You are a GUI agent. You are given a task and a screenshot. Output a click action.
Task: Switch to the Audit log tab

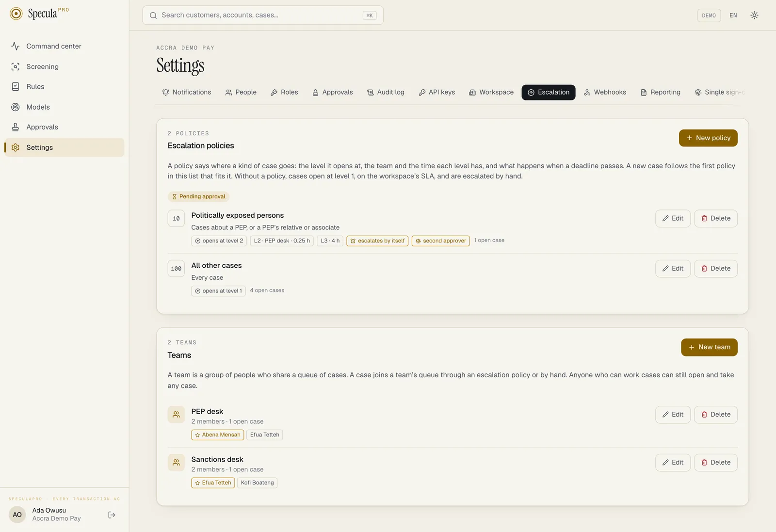(386, 92)
